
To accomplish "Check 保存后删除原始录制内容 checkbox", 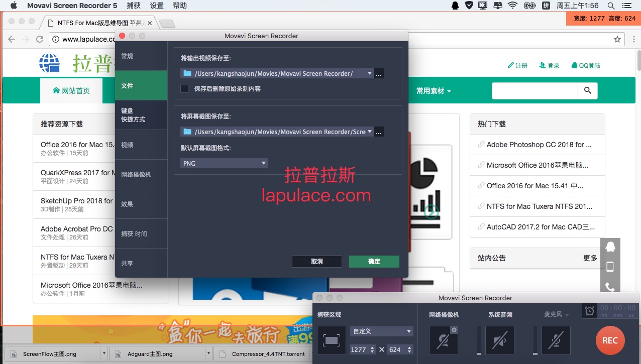I will point(184,89).
